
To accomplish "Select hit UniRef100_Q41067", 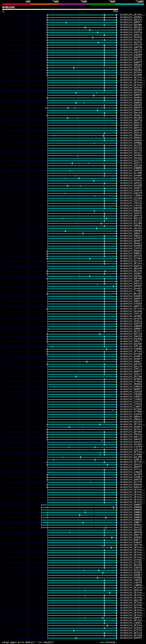I will tap(131, 153).
